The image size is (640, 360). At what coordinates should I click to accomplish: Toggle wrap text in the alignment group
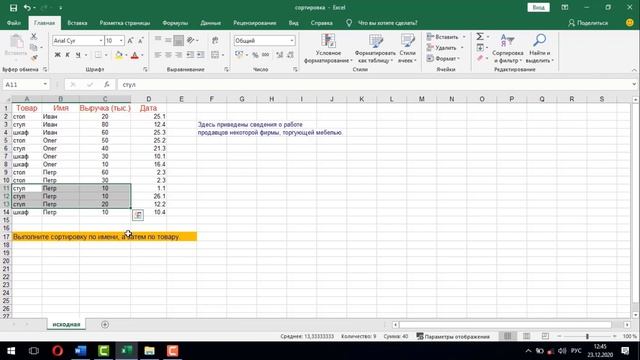[x=215, y=40]
